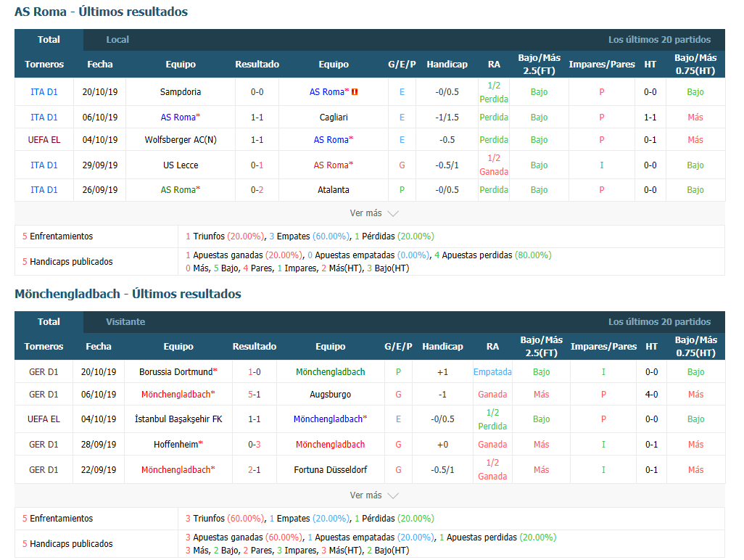Screen dimensions: 744x560
Task: Switch to Visitante tab for Mönchengladbach
Action: click(x=125, y=322)
